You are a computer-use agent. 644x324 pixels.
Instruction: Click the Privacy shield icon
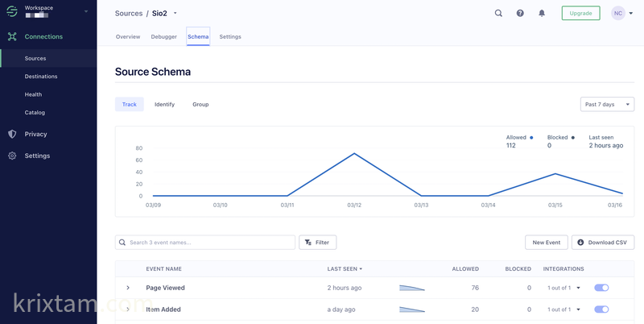[x=12, y=134]
